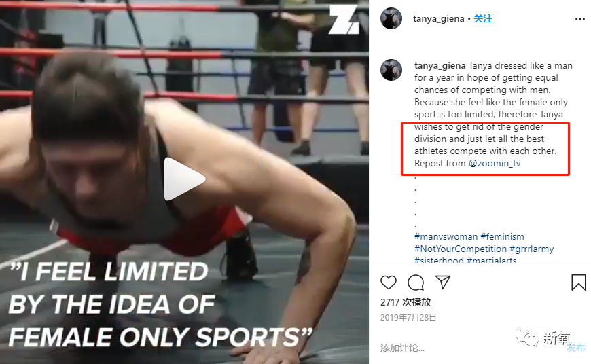Open tanya_giena profile picture in header
The image size is (591, 364).
coord(391,18)
